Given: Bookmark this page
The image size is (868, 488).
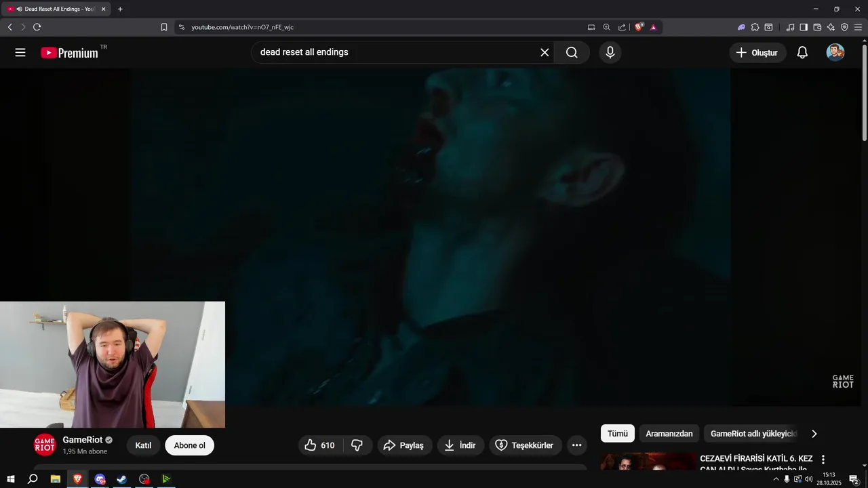Looking at the screenshot, I should (164, 27).
